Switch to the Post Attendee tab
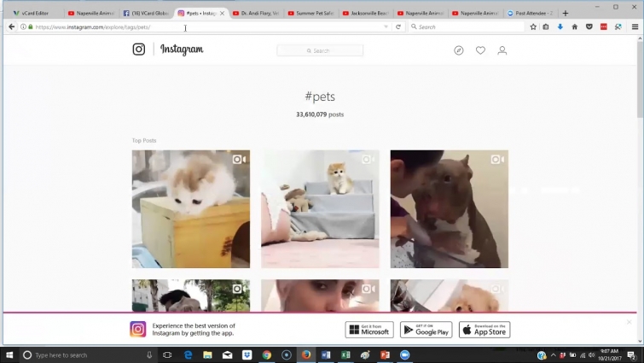The height and width of the screenshot is (363, 644). pyautogui.click(x=531, y=13)
